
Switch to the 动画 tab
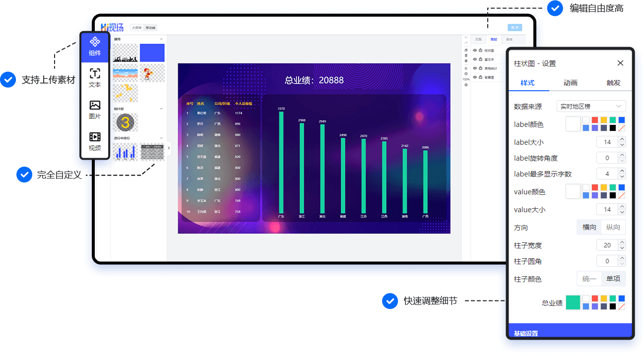[571, 83]
